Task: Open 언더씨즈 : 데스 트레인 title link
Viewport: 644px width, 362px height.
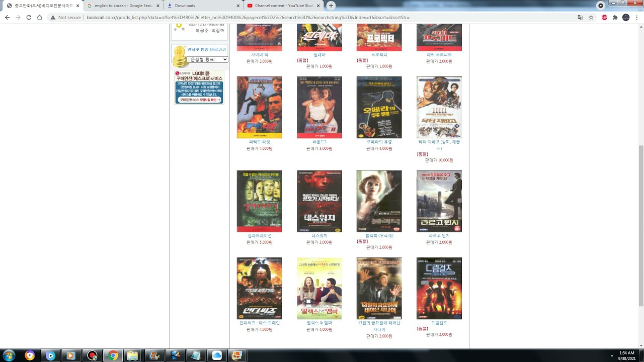Action: [x=259, y=323]
